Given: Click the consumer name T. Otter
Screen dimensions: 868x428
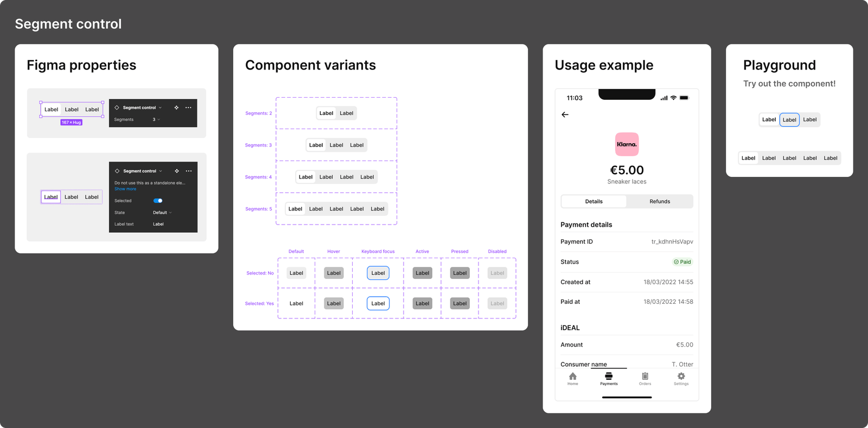Looking at the screenshot, I should pyautogui.click(x=682, y=365).
